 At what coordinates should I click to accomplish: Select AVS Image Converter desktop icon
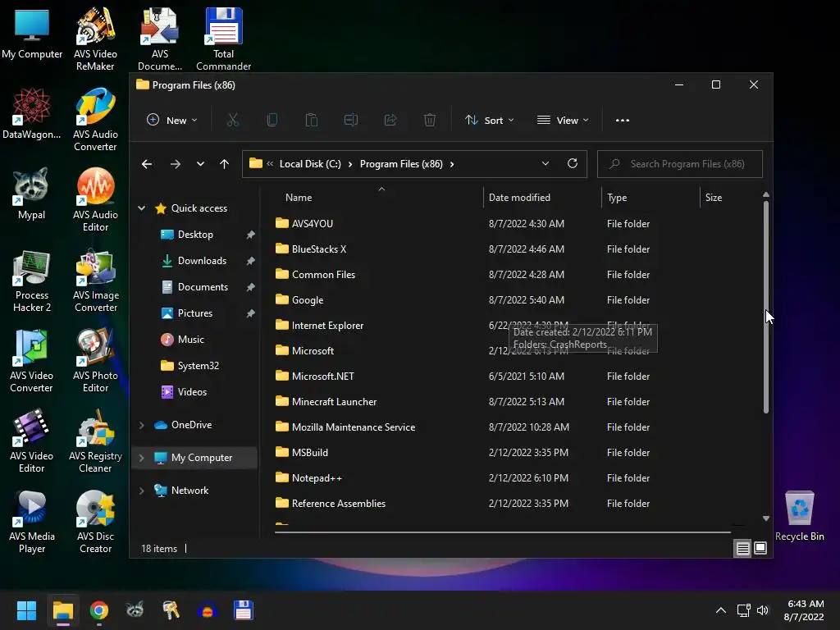(x=95, y=280)
